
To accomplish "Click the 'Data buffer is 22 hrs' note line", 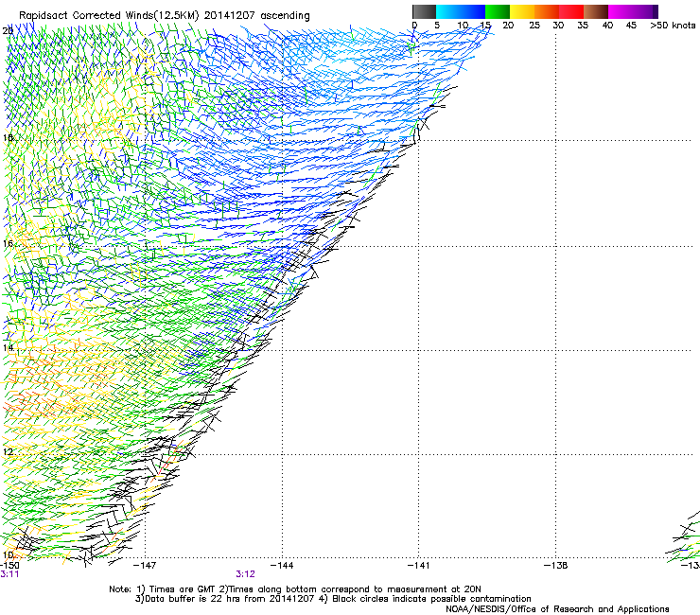I will click(333, 599).
